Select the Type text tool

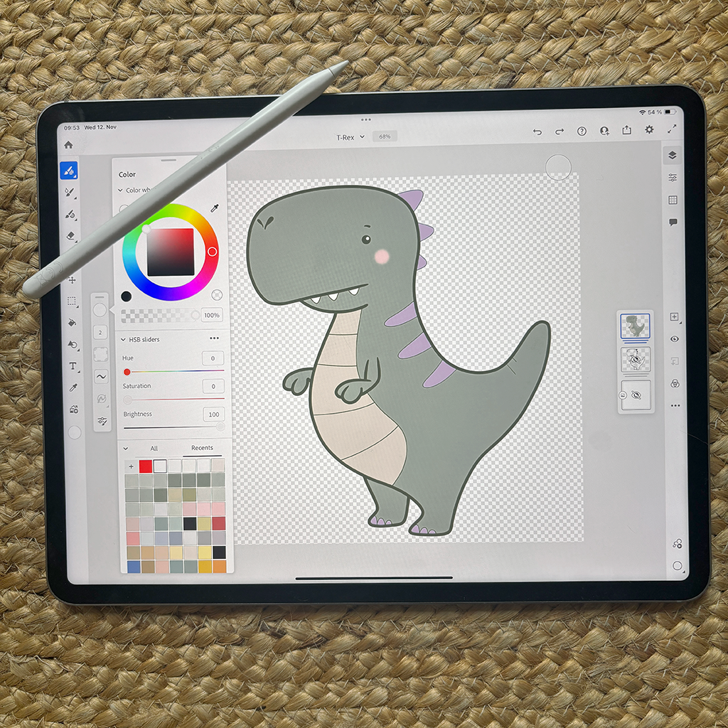[73, 366]
